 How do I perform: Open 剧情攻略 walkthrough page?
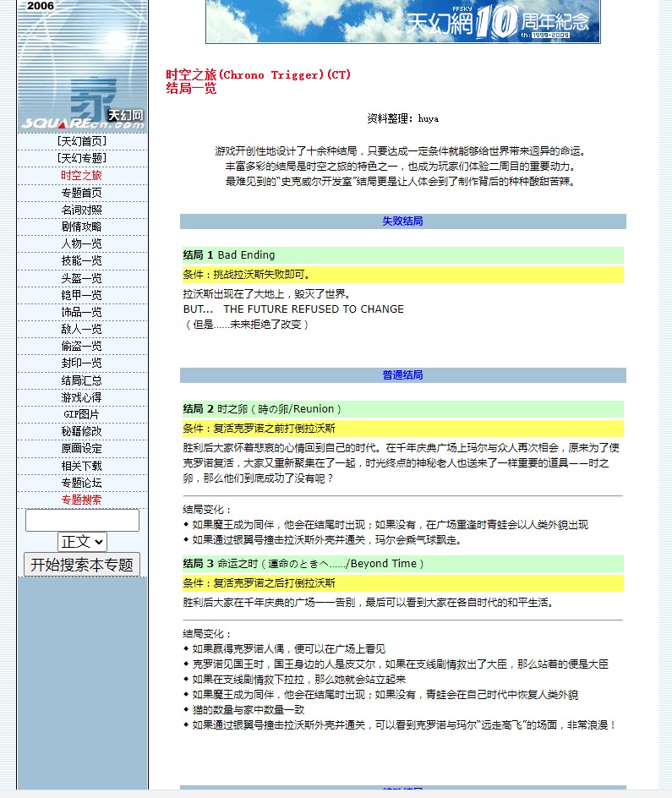pos(82,227)
